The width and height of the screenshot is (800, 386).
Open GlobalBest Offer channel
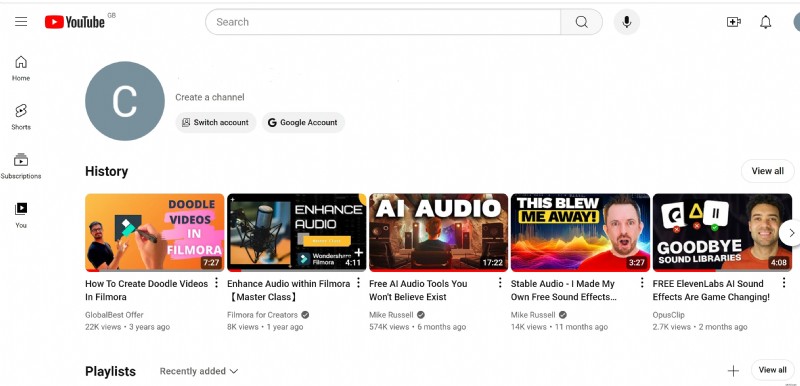click(x=114, y=315)
